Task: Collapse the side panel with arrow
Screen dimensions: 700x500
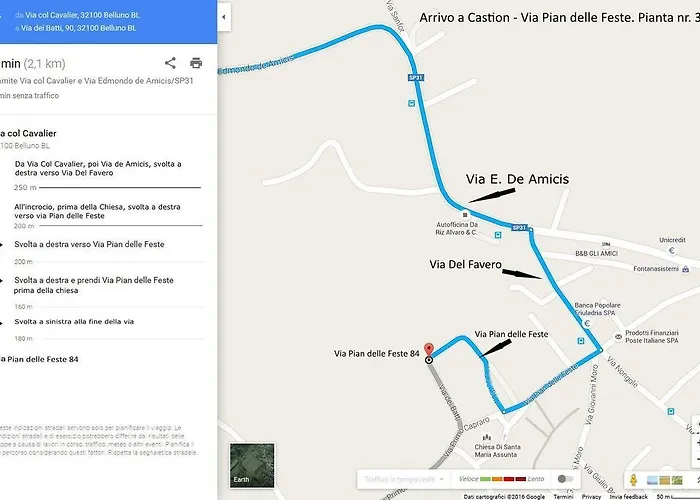Action: coord(224,17)
